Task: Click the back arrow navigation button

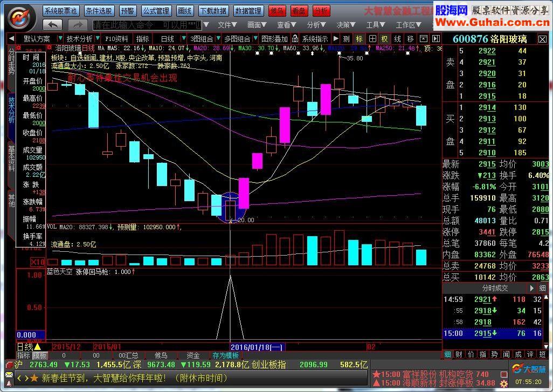Action: pos(52,25)
